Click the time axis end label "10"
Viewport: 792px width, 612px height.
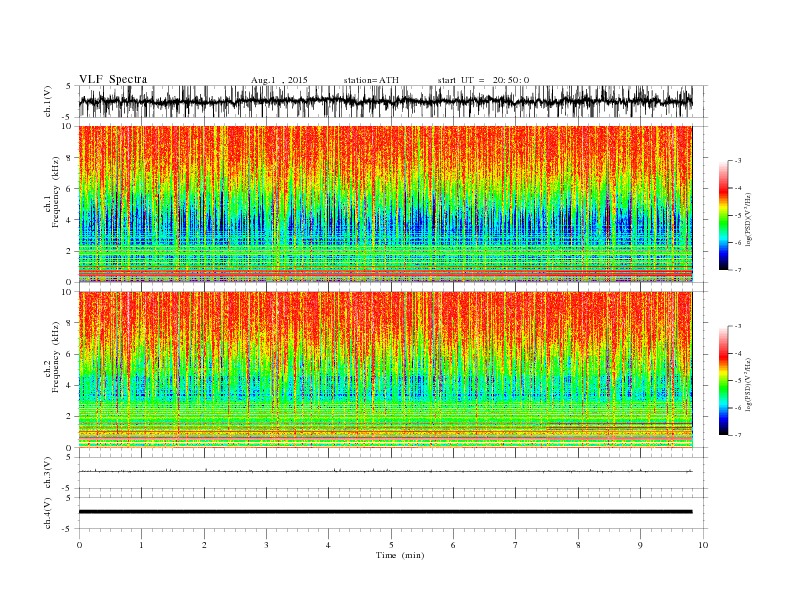pyautogui.click(x=703, y=545)
